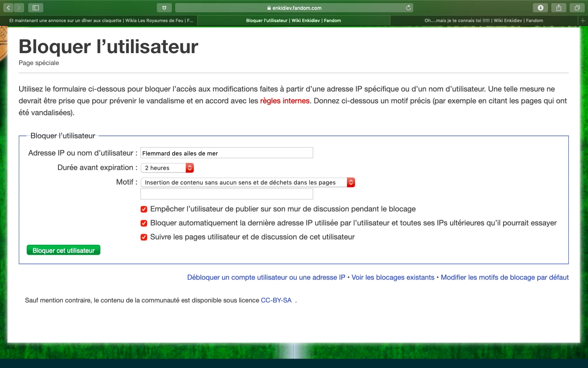Reload the page with the refresh icon

click(408, 8)
